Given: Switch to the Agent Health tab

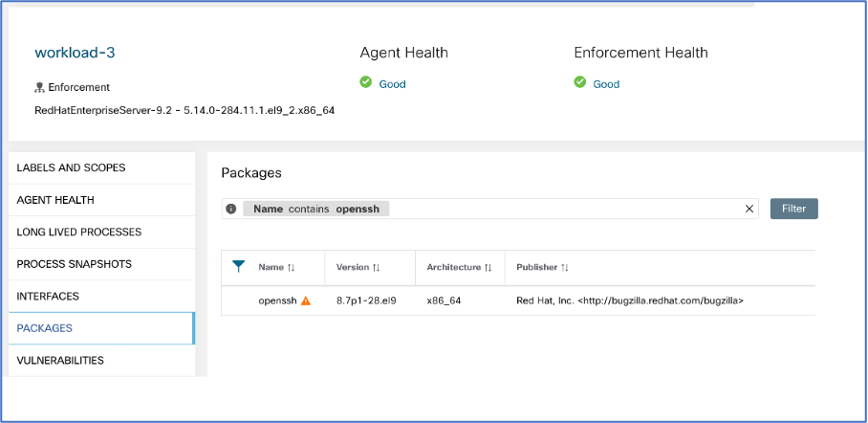Looking at the screenshot, I should (x=55, y=200).
